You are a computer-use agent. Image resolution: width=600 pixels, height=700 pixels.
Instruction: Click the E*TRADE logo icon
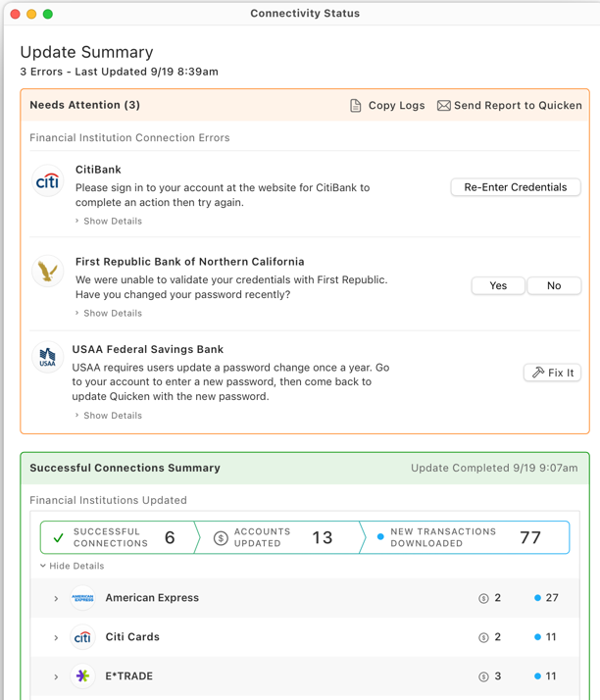[x=83, y=676]
